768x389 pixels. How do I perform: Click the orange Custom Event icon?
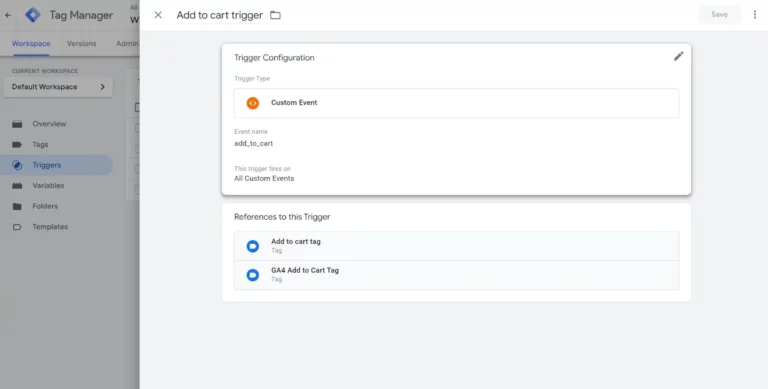click(x=253, y=103)
